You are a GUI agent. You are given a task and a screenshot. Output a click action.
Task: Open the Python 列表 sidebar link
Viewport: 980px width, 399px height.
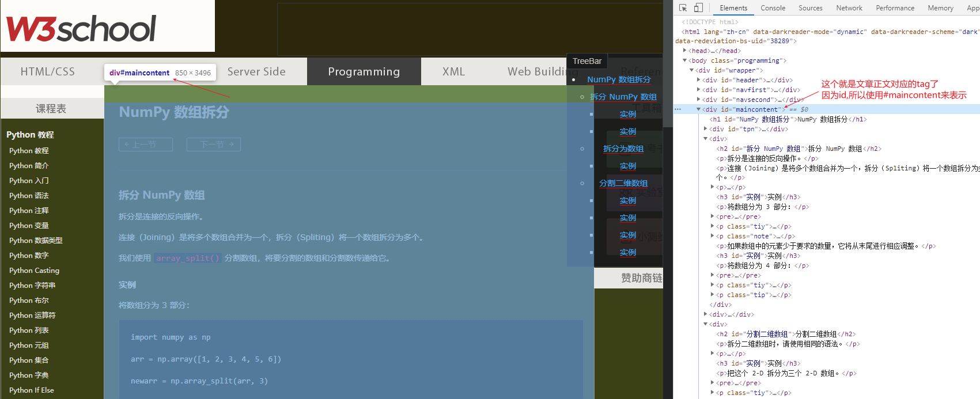[x=29, y=330]
